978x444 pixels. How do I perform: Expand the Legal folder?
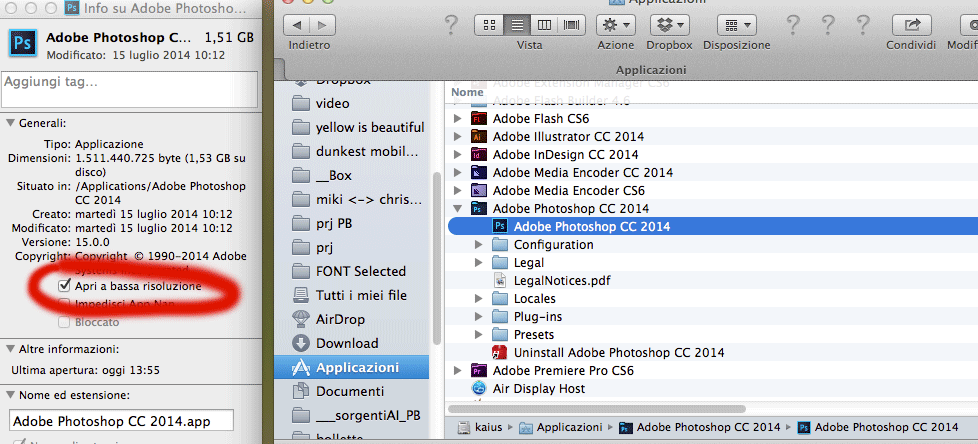click(x=479, y=263)
